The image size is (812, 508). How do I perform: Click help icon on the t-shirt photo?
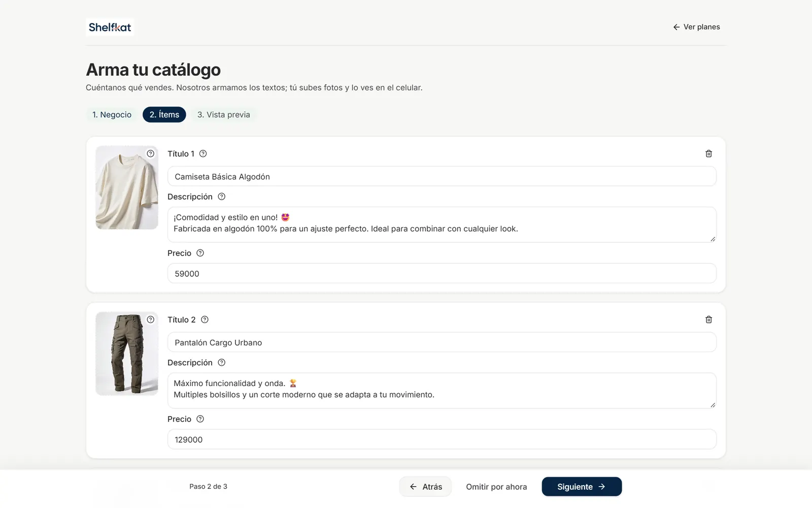(151, 153)
